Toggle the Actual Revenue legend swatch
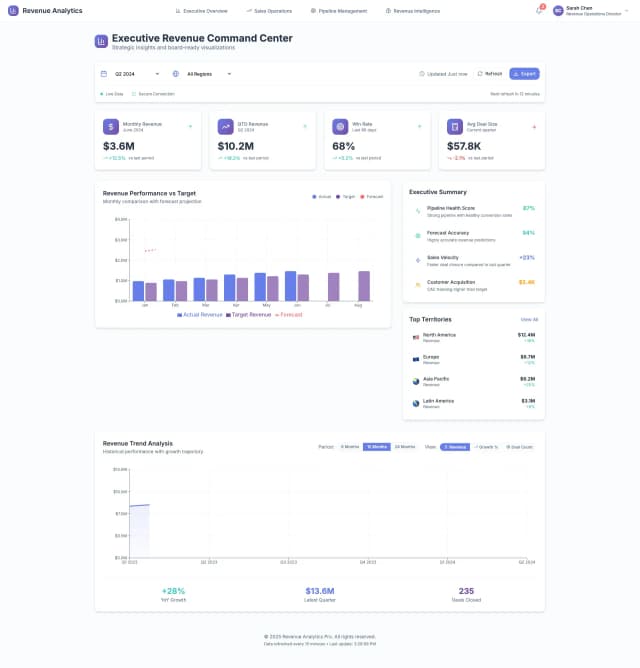 coord(179,315)
